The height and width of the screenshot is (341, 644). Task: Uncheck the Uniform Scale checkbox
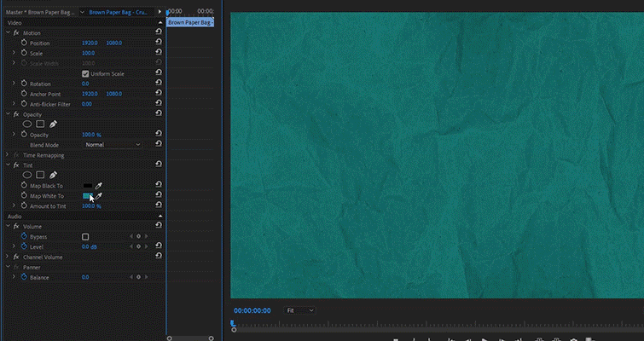pos(85,73)
